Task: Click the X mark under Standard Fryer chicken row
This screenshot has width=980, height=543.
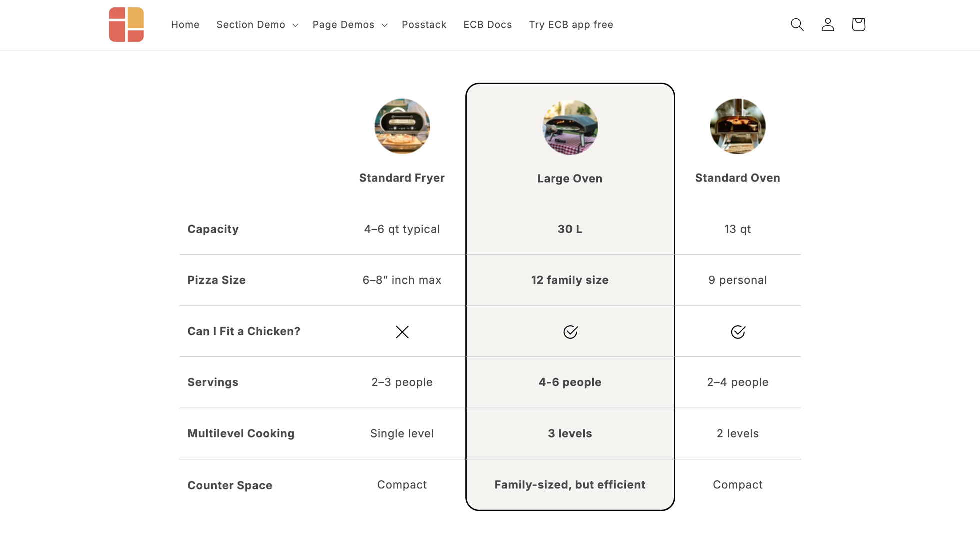Action: (402, 331)
